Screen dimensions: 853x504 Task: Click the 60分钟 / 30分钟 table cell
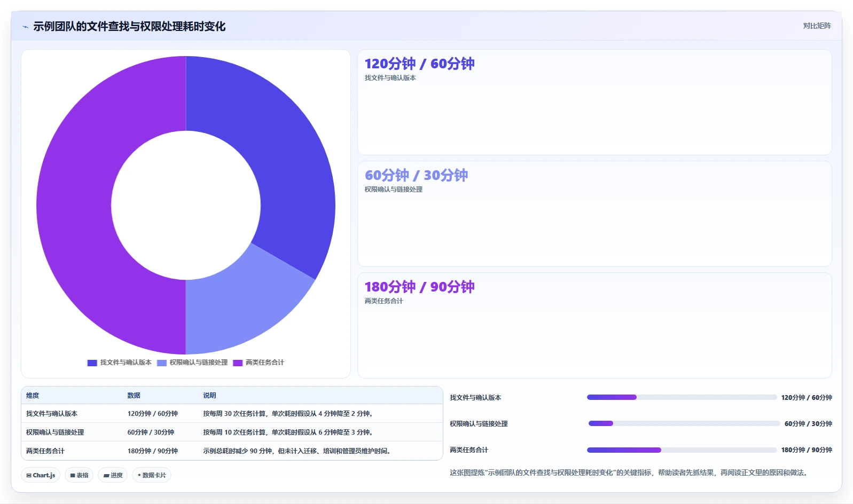[151, 432]
